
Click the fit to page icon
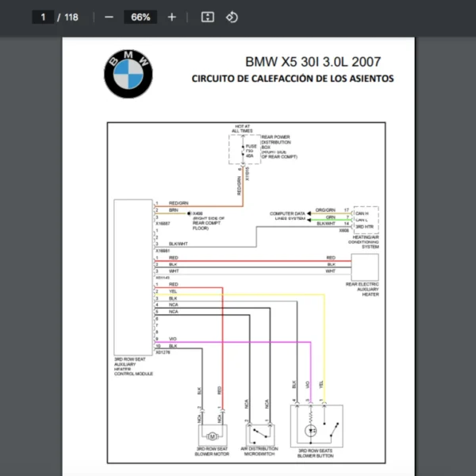pos(207,17)
